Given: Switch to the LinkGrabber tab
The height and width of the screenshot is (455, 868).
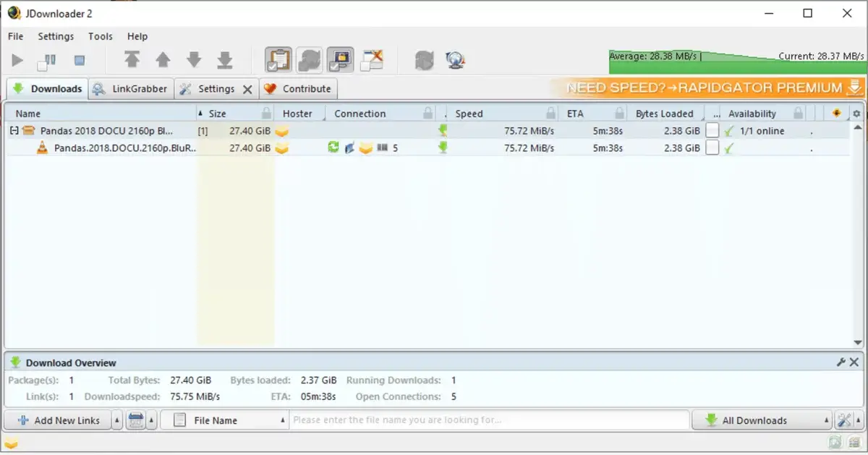Looking at the screenshot, I should (130, 89).
